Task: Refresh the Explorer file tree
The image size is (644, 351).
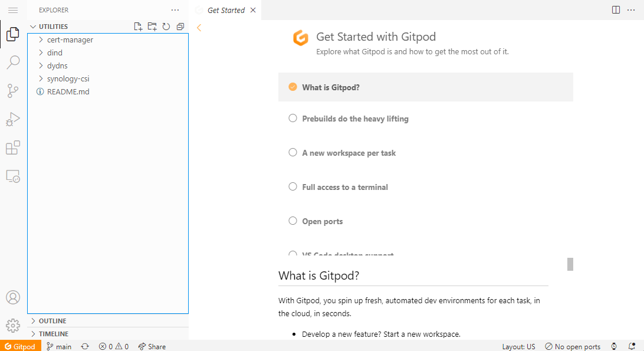Action: (x=166, y=27)
